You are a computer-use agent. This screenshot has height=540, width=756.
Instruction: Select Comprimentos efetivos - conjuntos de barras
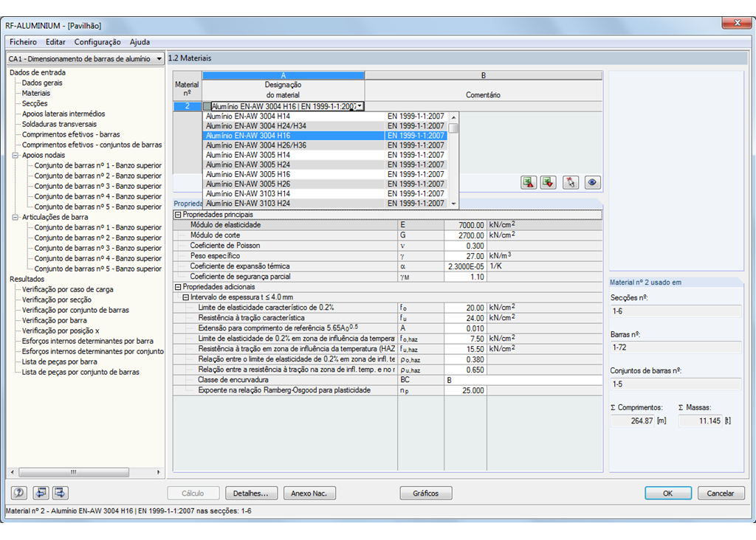pyautogui.click(x=92, y=145)
